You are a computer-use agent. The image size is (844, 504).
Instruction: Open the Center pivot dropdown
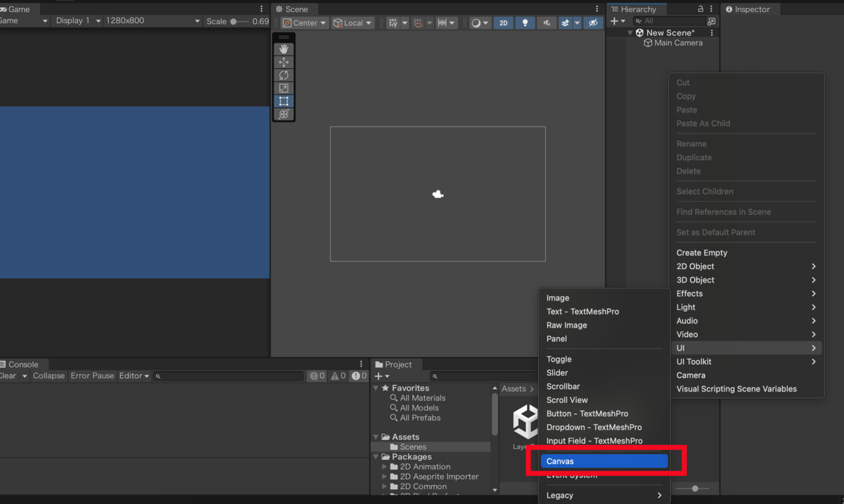(x=305, y=22)
